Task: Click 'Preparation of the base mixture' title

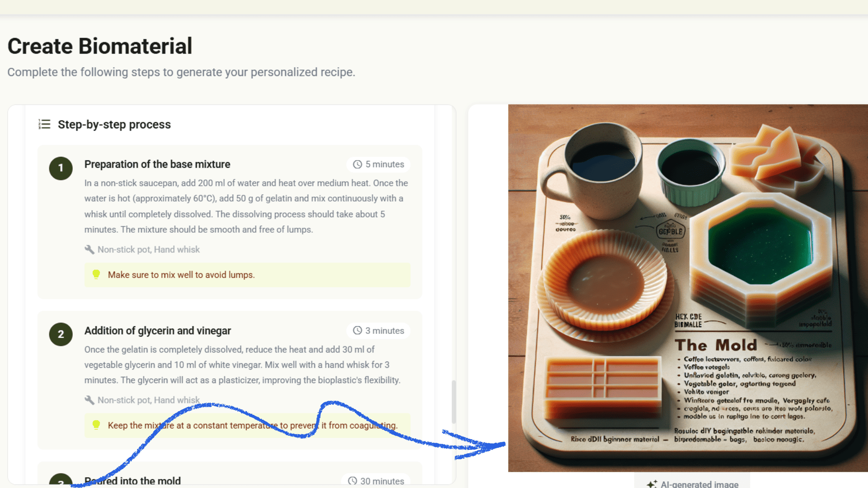Action: (157, 164)
